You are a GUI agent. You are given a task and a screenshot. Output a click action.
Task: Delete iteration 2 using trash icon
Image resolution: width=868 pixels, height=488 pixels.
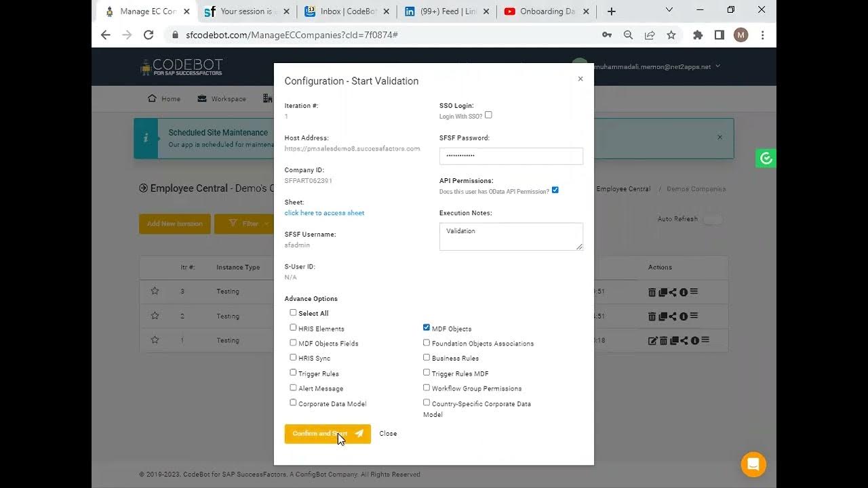[x=652, y=317]
